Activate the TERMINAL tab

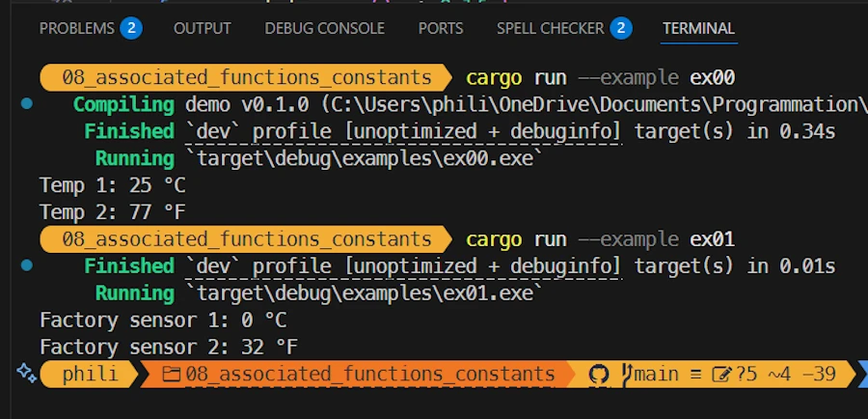(698, 28)
